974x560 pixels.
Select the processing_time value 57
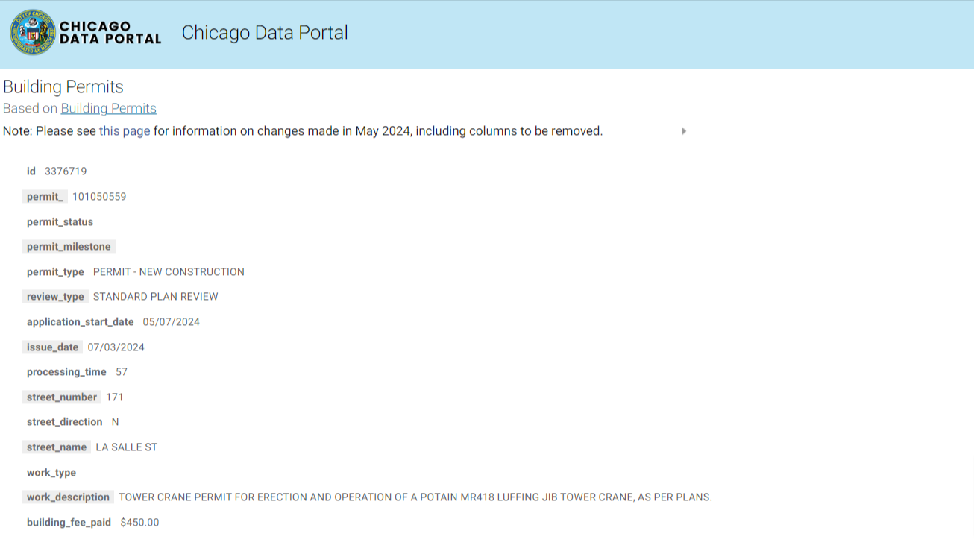pyautogui.click(x=122, y=372)
